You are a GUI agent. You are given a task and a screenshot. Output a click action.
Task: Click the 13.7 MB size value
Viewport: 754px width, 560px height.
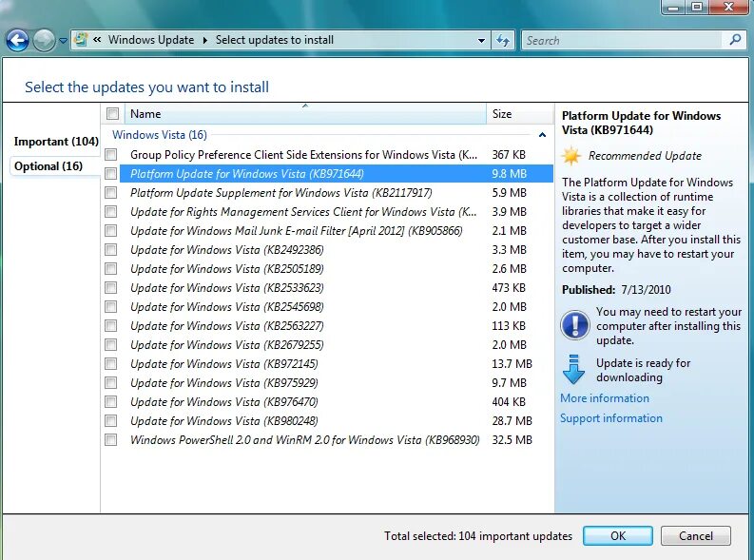click(x=512, y=364)
